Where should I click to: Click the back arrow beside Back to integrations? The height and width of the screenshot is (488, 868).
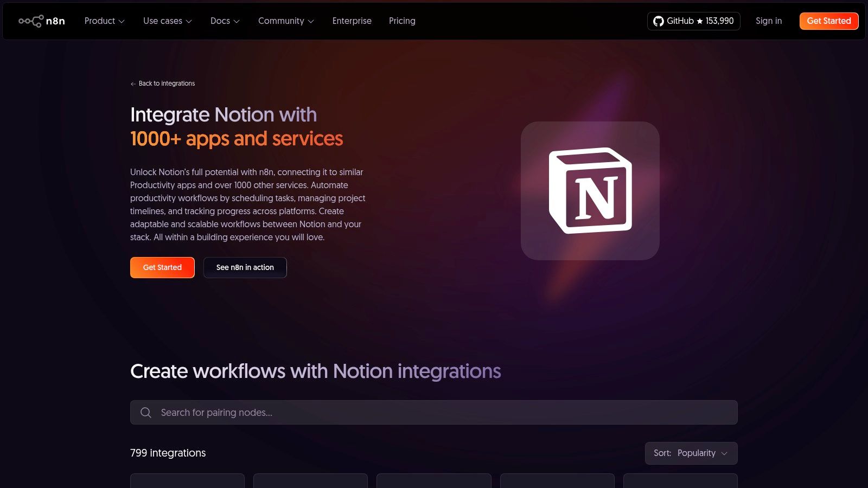tap(133, 84)
